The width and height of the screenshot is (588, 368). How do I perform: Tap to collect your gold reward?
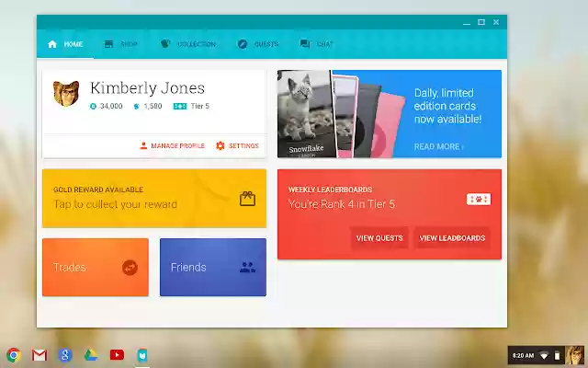tap(154, 199)
